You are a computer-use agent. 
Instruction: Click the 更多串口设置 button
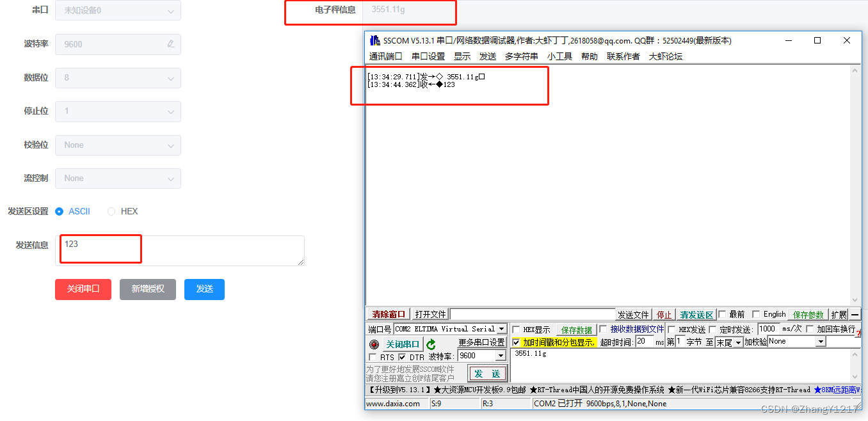click(481, 343)
